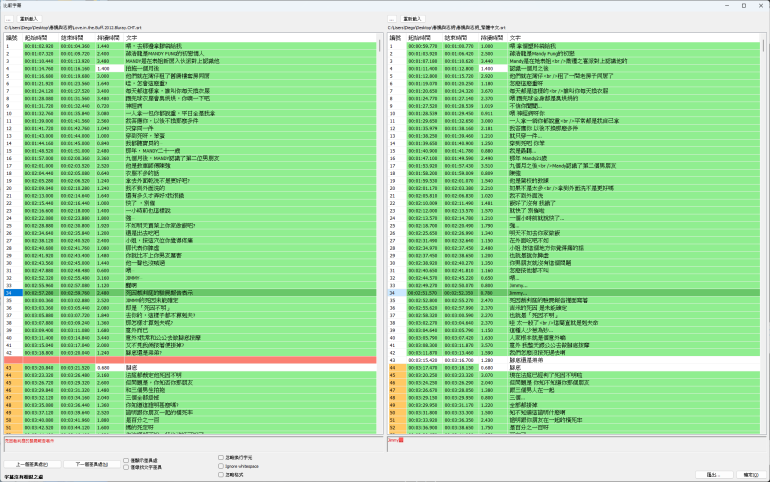Select left row 50 starting 00:03:40.000

[x=190, y=420]
